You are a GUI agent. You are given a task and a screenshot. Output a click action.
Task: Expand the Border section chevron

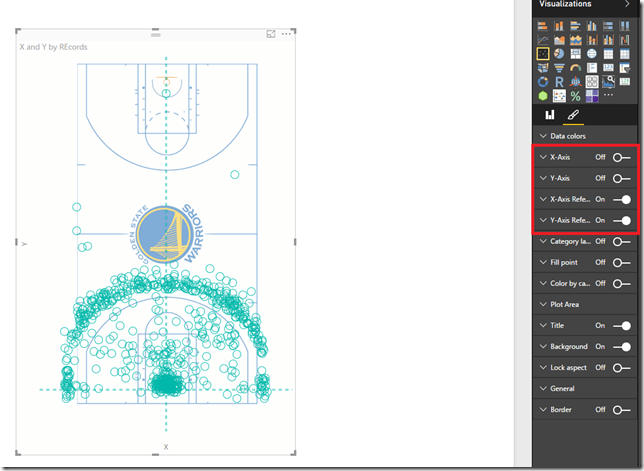[x=543, y=409]
